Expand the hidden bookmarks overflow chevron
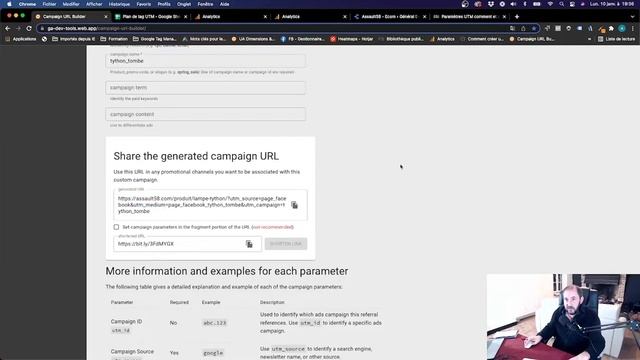The image size is (640, 360). tap(589, 39)
